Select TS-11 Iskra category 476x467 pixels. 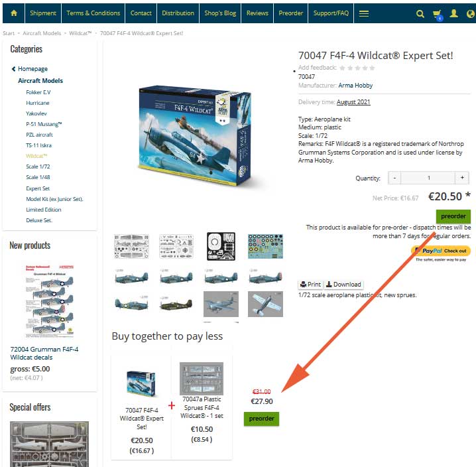tap(39, 145)
